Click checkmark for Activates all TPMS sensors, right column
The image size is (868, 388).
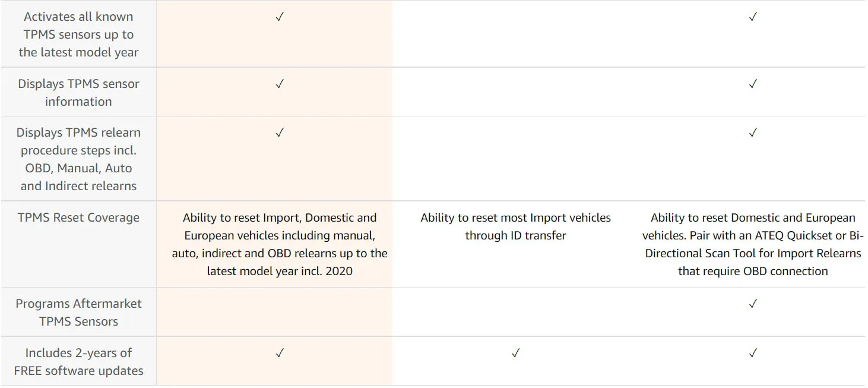coord(753,17)
